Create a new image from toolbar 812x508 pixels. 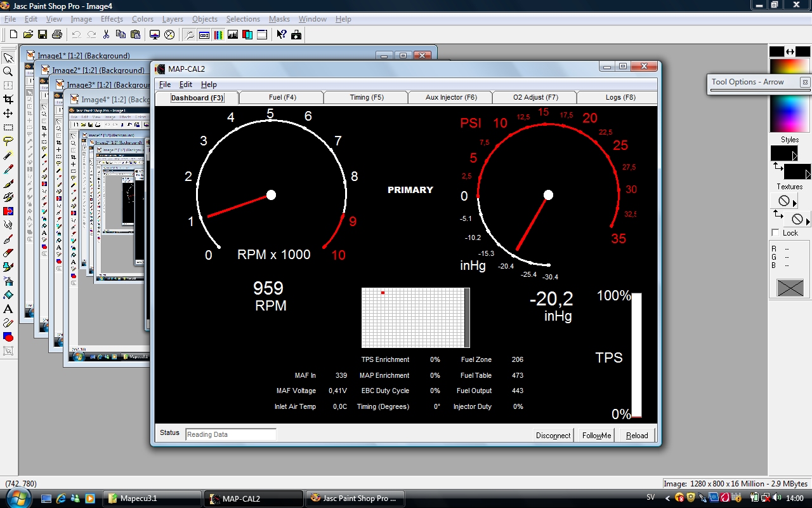pos(13,34)
